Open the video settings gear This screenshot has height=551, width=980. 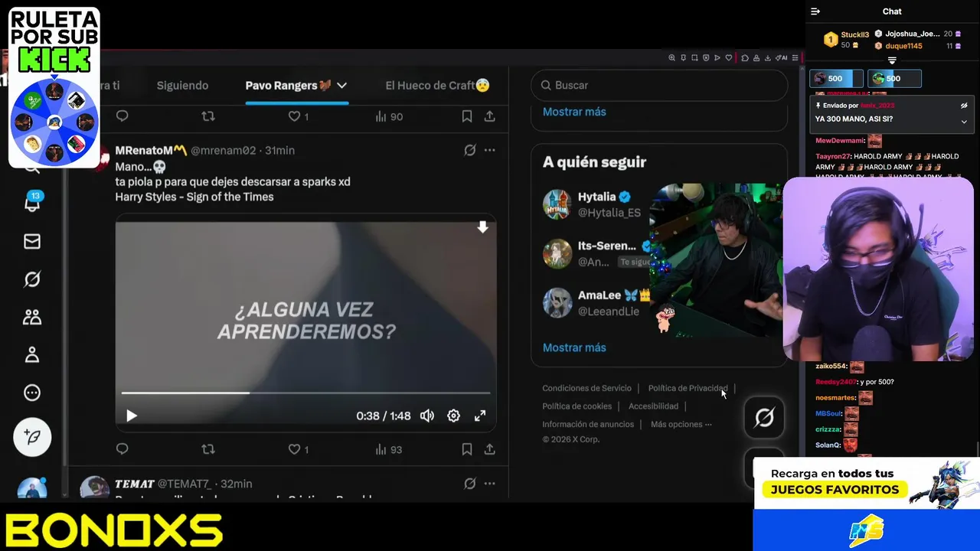click(453, 416)
